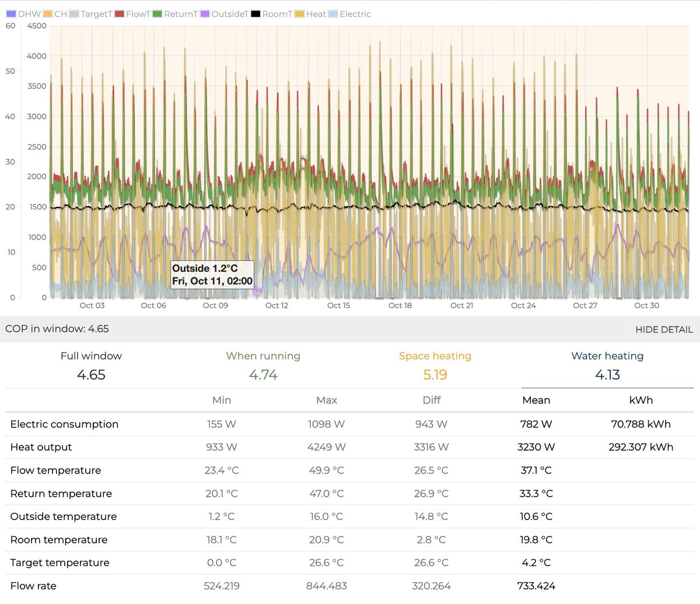Image resolution: width=700 pixels, height=604 pixels.
Task: Click the 4.13 Water heating value
Action: [x=607, y=375]
